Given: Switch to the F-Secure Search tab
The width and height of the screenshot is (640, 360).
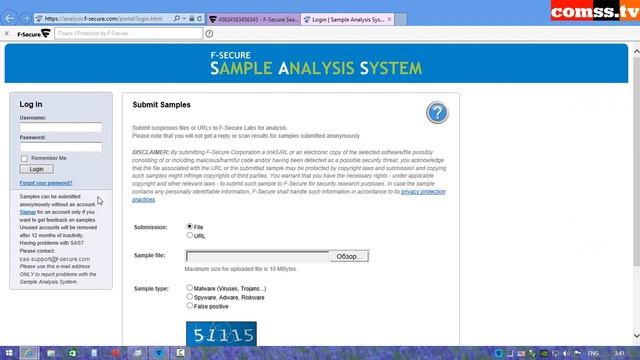Looking at the screenshot, I should [x=253, y=19].
